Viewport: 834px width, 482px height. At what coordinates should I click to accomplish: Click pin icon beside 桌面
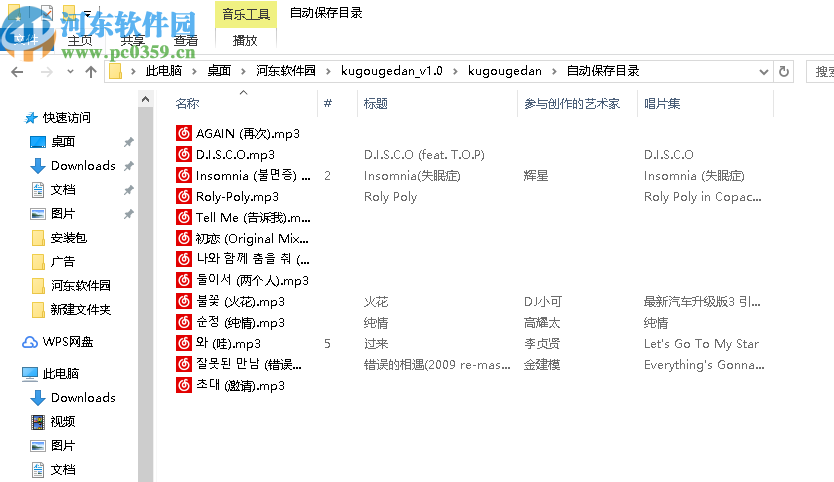(x=128, y=142)
